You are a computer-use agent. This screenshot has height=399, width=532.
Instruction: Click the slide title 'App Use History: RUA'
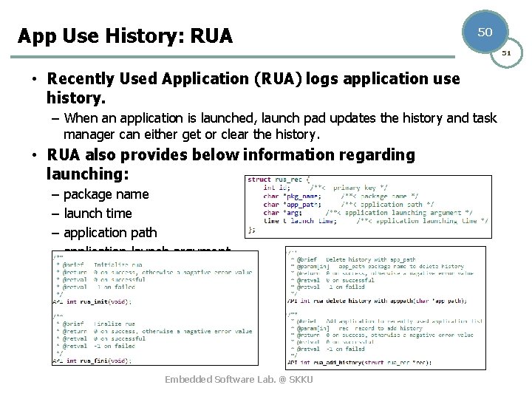pyautogui.click(x=125, y=35)
